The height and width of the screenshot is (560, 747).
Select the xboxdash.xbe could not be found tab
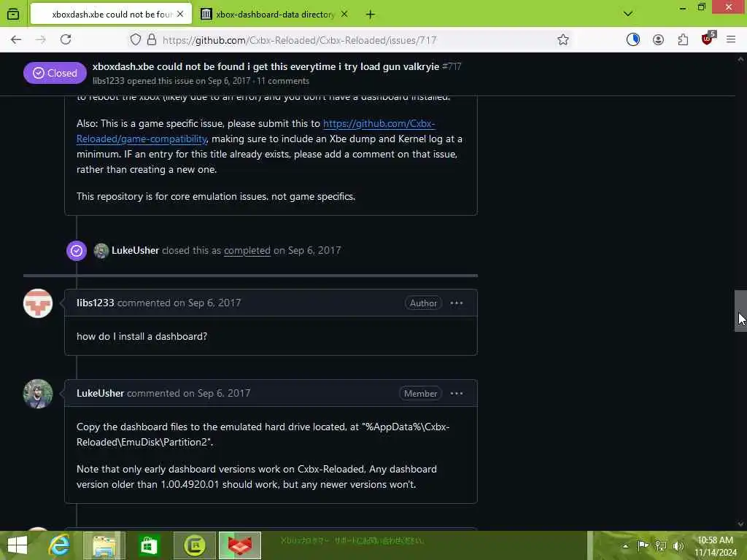tap(111, 15)
